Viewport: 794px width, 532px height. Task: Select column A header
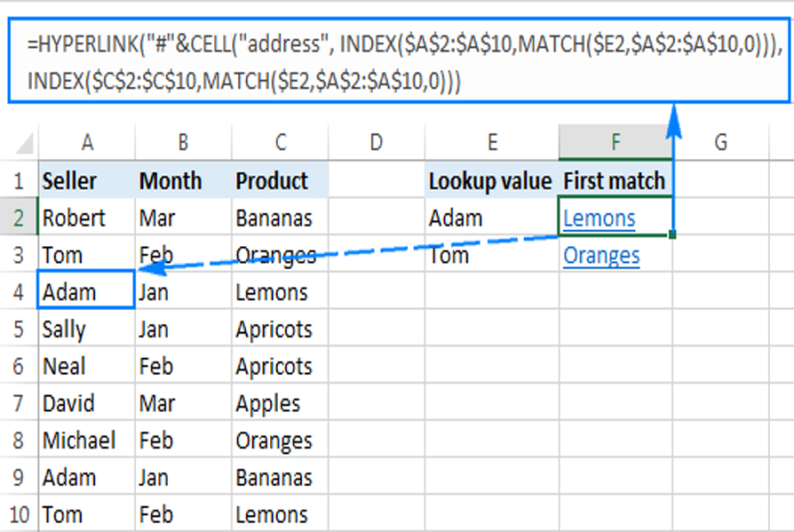coord(87,143)
